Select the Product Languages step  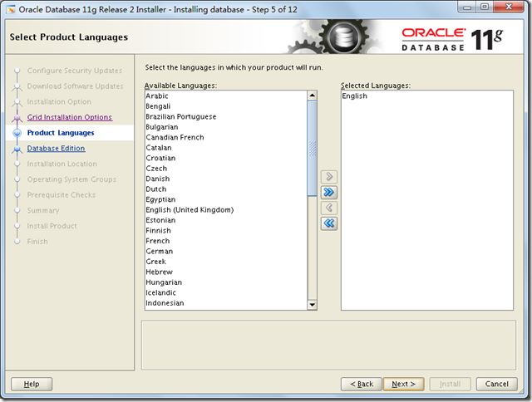61,133
